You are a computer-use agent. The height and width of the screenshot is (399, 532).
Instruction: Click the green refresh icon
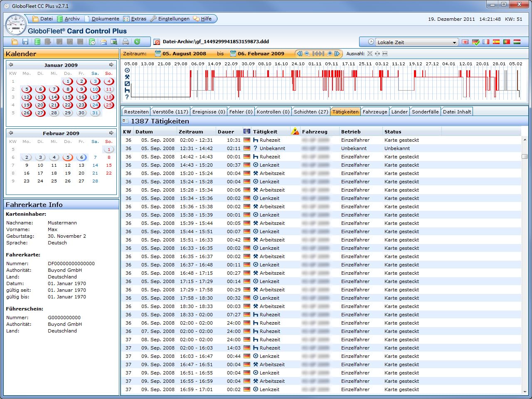(x=137, y=42)
